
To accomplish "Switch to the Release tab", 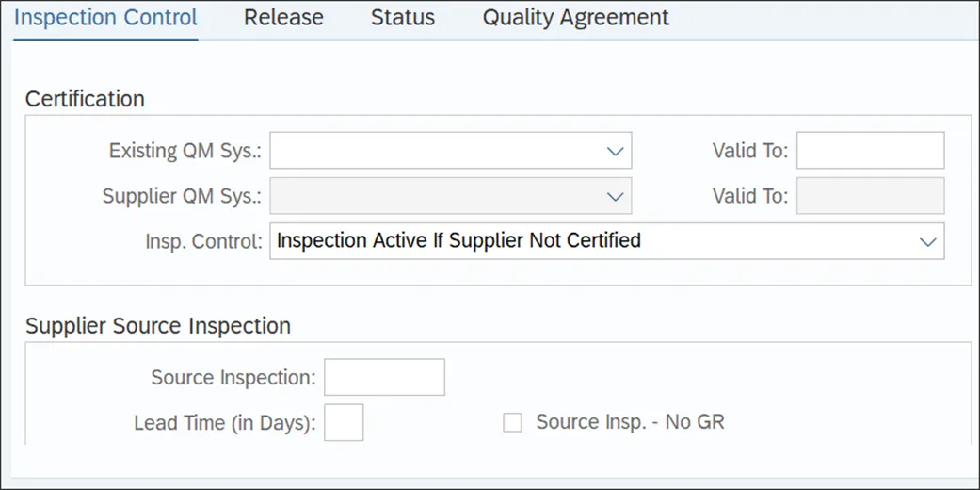I will click(283, 18).
